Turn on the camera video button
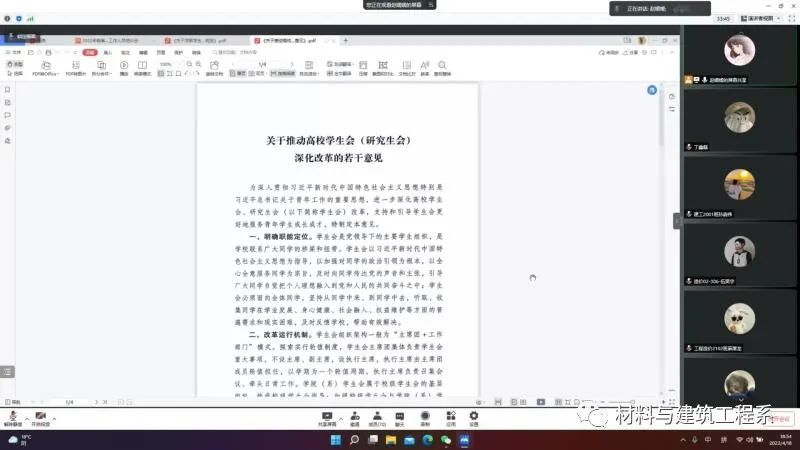 click(x=41, y=418)
